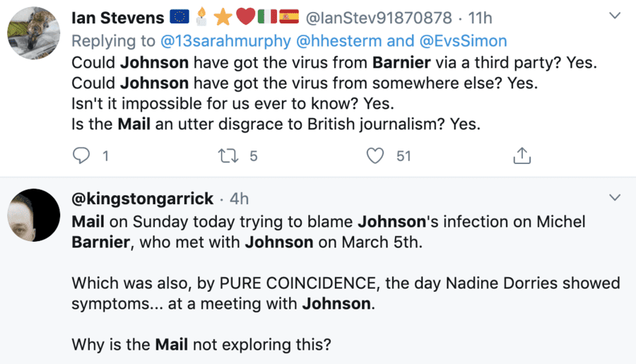The height and width of the screenshot is (364, 636).
Task: Open Ian Stevens' profile picture
Action: point(33,33)
